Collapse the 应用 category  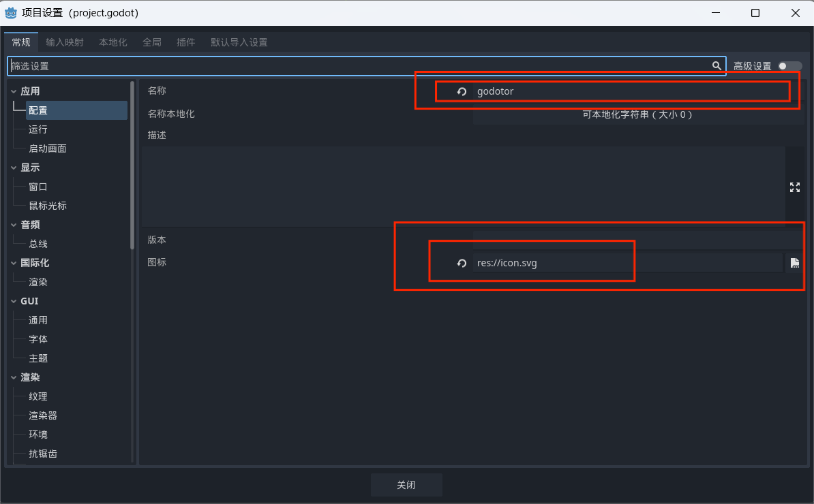(14, 91)
